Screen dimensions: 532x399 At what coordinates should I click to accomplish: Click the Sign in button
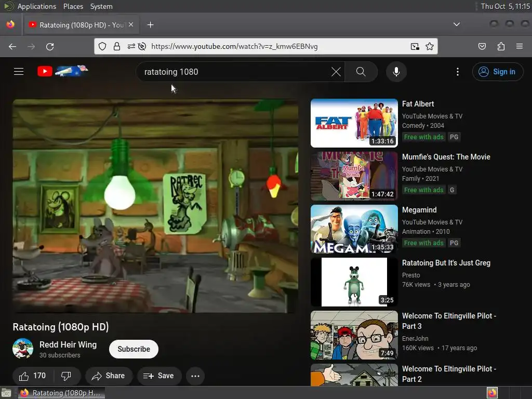[x=498, y=72]
